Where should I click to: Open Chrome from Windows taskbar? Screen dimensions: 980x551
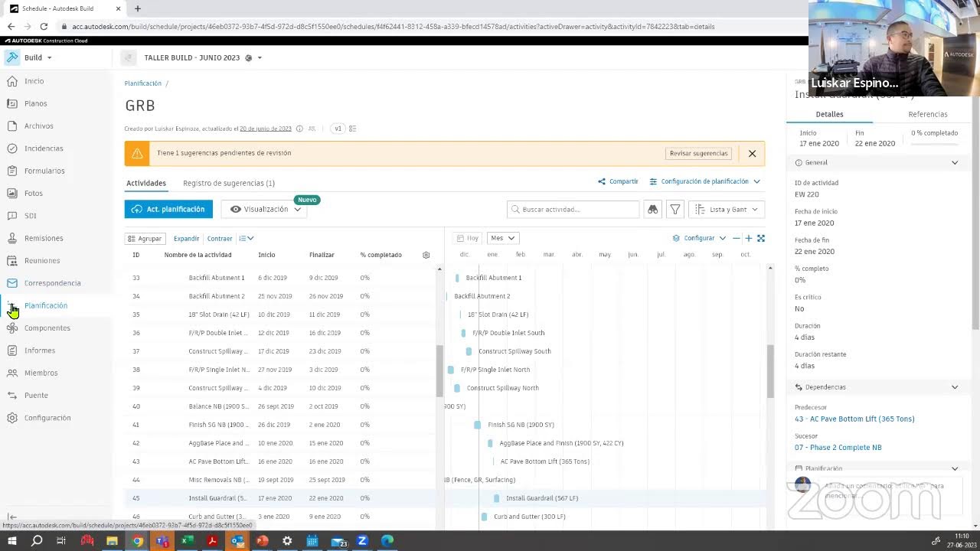point(137,541)
